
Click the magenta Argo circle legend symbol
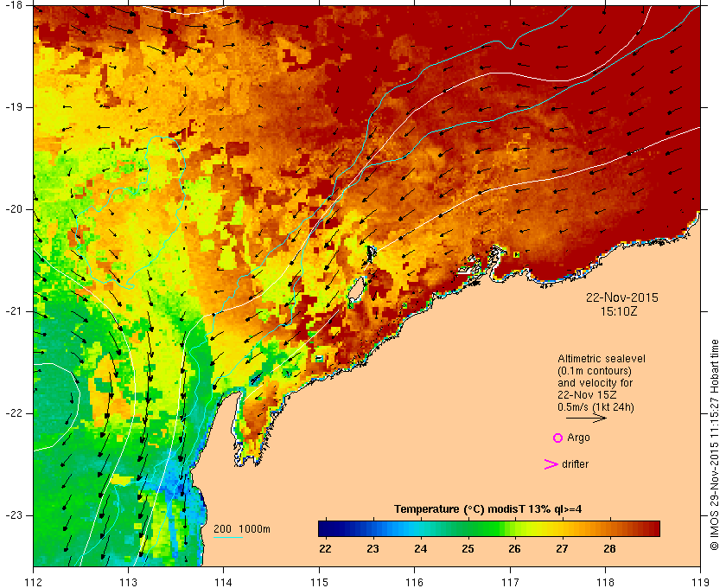coord(557,438)
